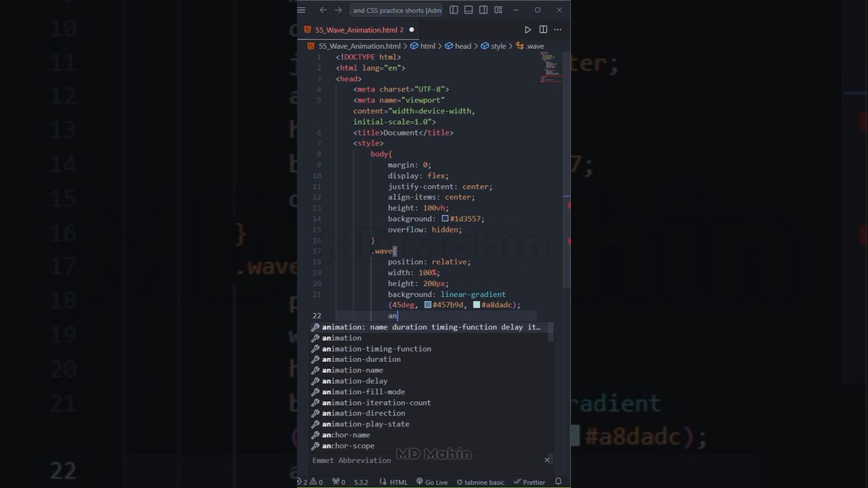
Task: Click the #1d3557 color swatch
Action: pos(445,219)
